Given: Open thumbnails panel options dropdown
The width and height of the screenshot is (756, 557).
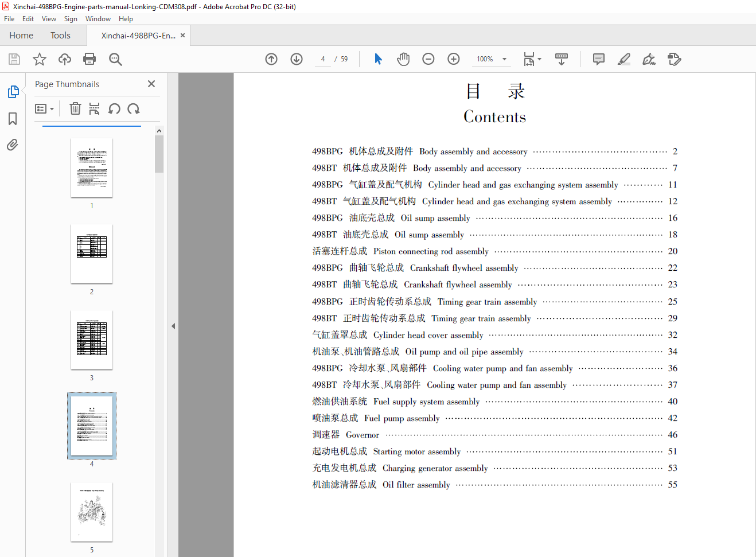Looking at the screenshot, I should 45,108.
